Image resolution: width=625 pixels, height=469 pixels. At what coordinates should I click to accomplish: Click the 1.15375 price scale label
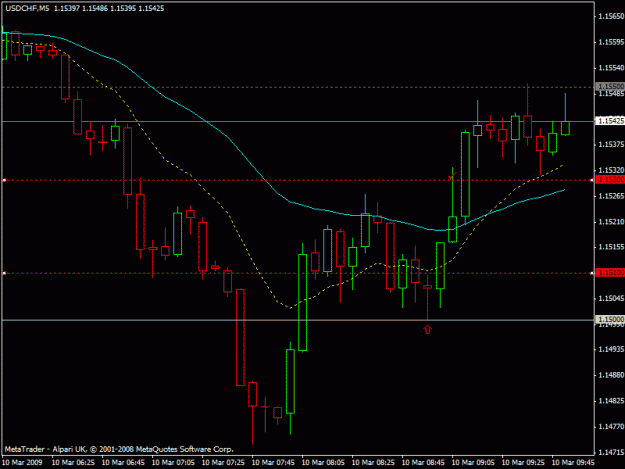coord(611,144)
